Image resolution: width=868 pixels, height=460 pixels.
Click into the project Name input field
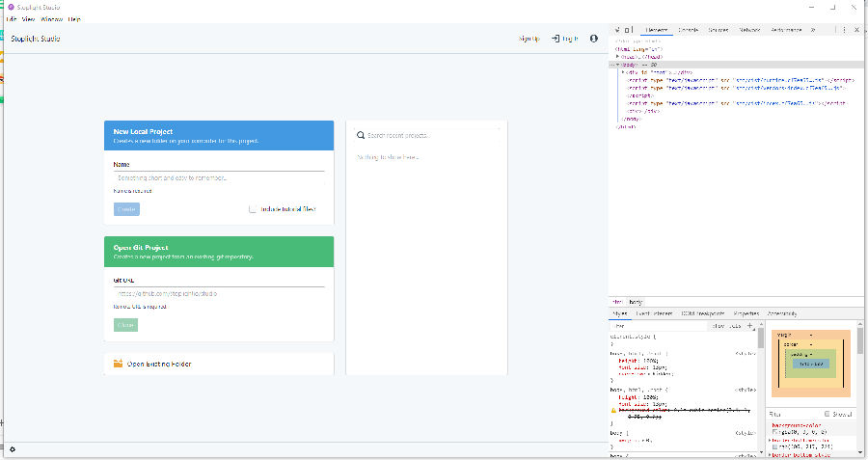tap(219, 177)
